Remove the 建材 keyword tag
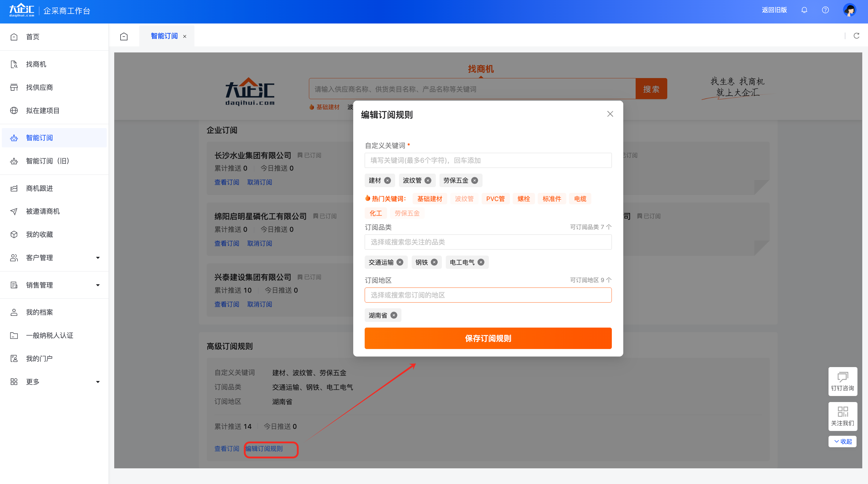 click(388, 180)
